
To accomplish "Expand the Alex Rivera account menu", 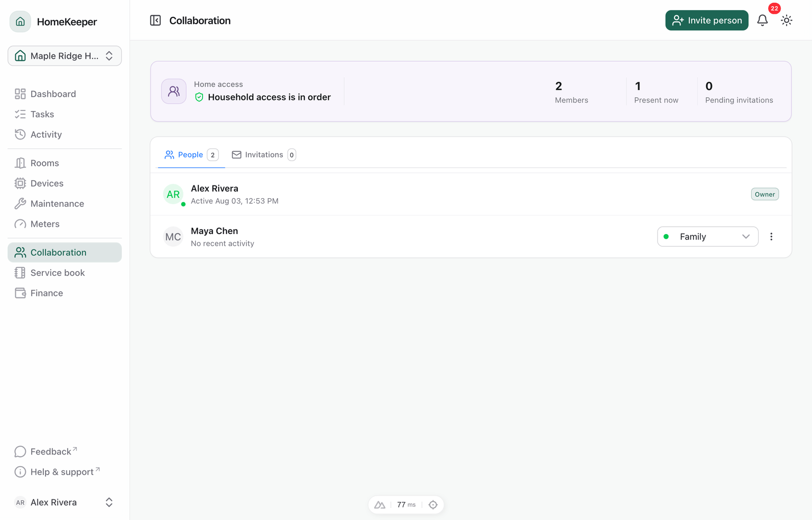I will [64, 503].
